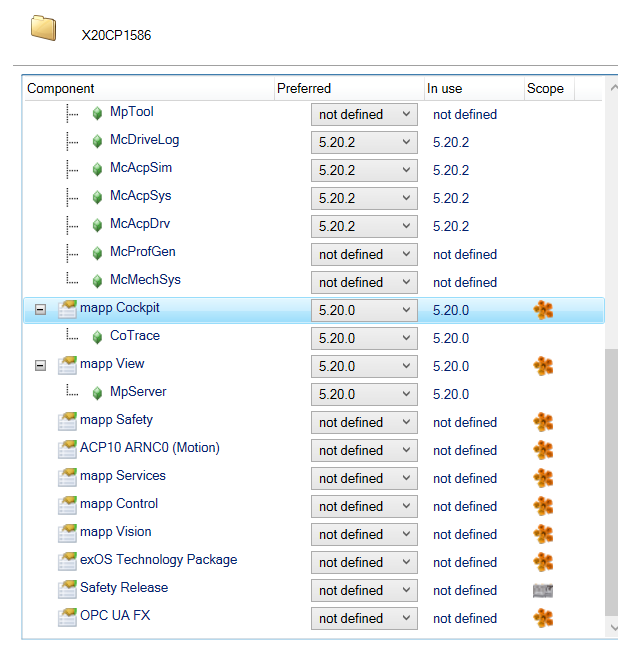The height and width of the screenshot is (650, 618).
Task: Open the MpTool preferred version dropdown
Action: tap(364, 114)
